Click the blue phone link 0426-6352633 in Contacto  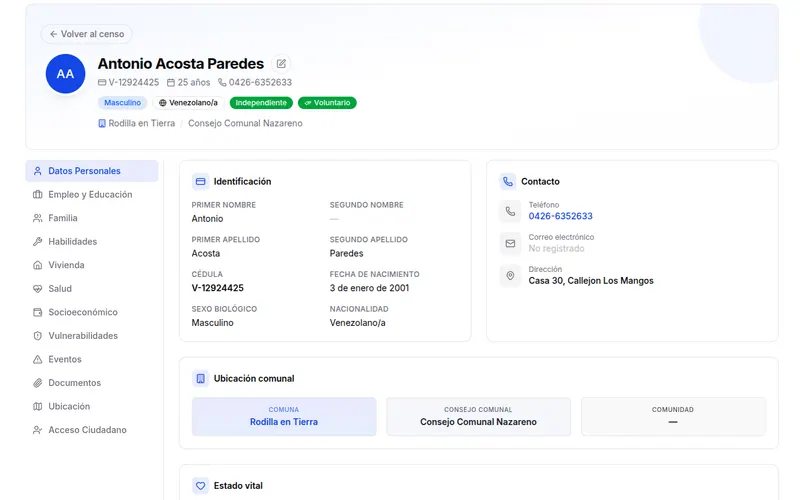point(560,216)
